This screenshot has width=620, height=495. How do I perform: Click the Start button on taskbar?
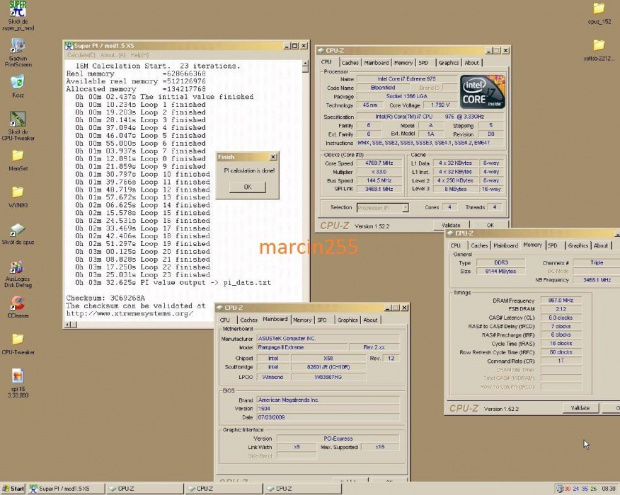point(13,489)
